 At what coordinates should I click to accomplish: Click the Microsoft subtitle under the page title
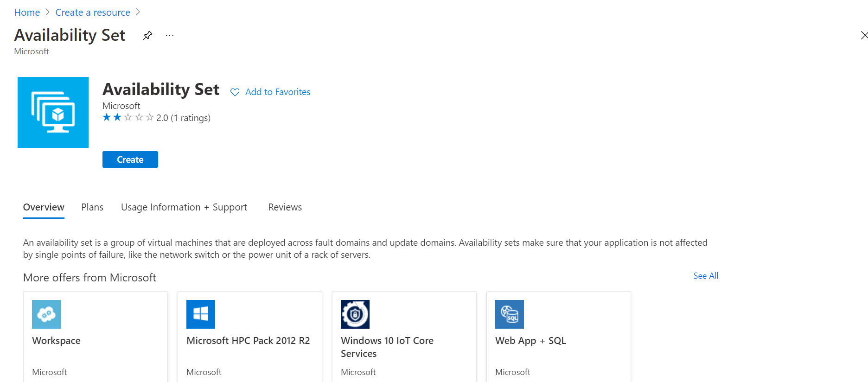32,51
